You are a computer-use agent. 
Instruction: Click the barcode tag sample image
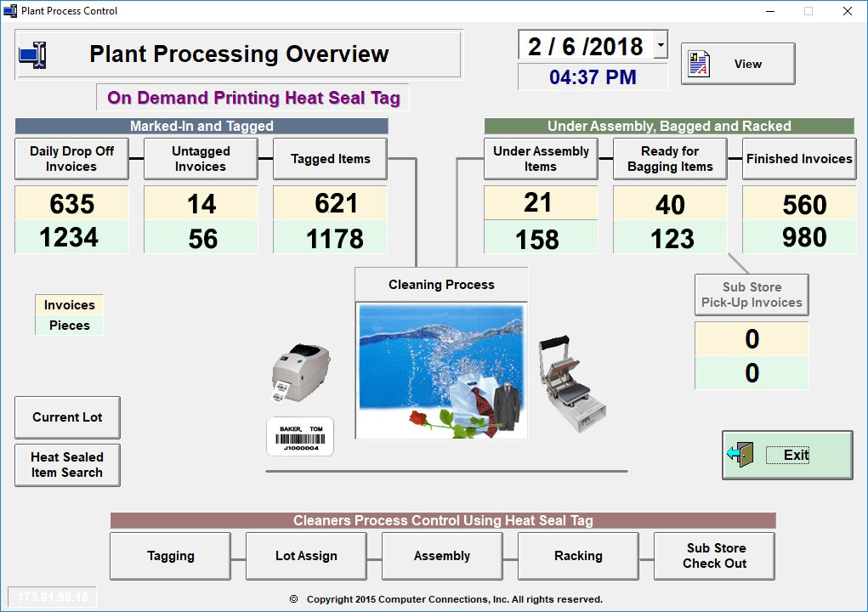click(300, 437)
